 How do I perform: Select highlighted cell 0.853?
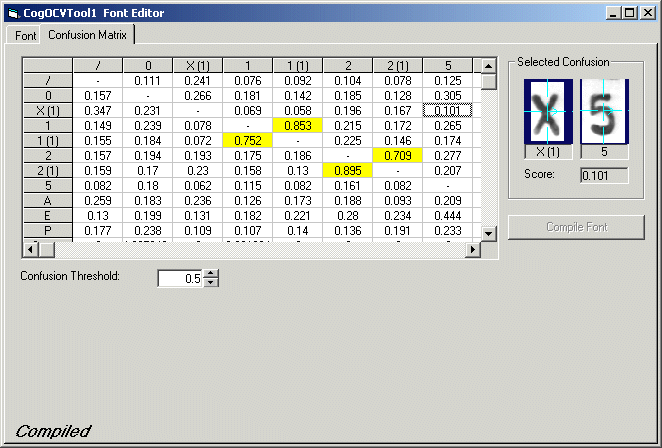tap(298, 125)
